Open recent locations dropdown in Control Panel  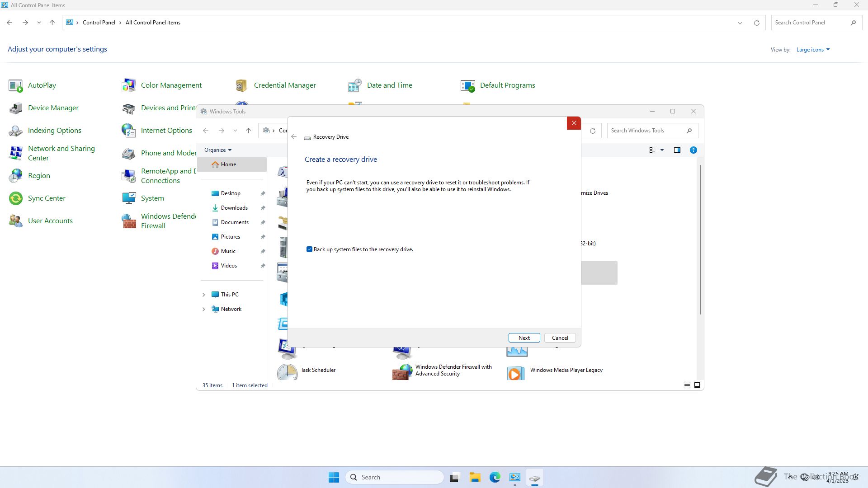click(39, 23)
